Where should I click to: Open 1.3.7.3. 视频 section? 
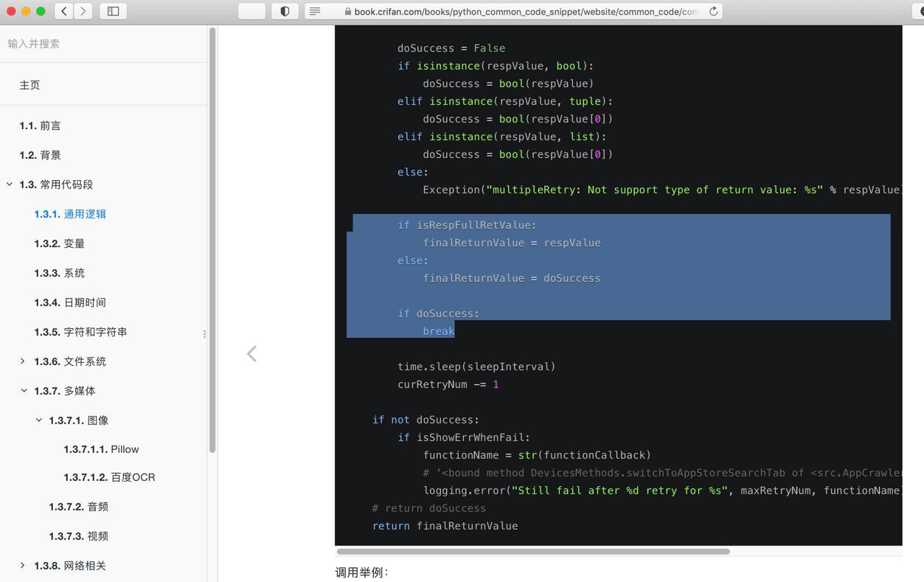coord(79,536)
